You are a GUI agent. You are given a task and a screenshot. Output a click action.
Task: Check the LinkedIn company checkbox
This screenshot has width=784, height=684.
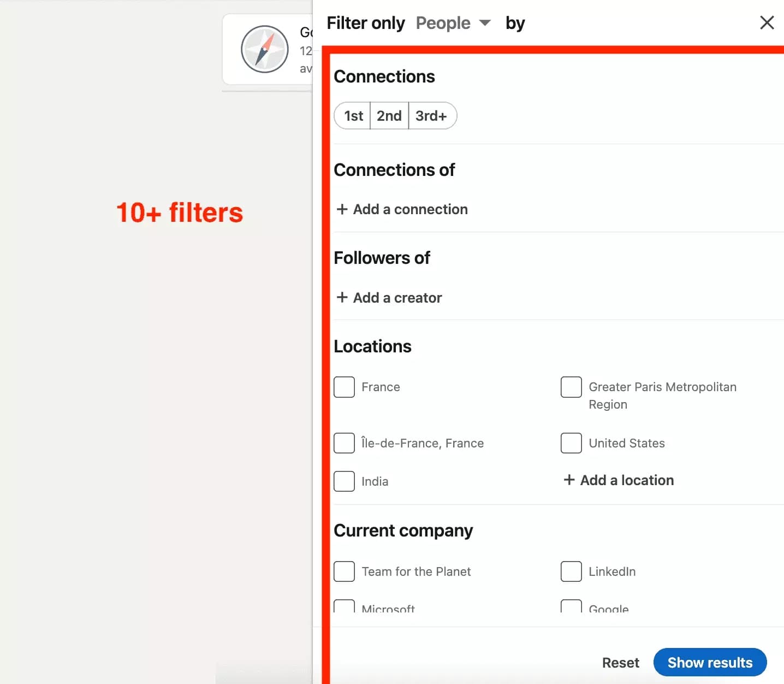coord(571,571)
